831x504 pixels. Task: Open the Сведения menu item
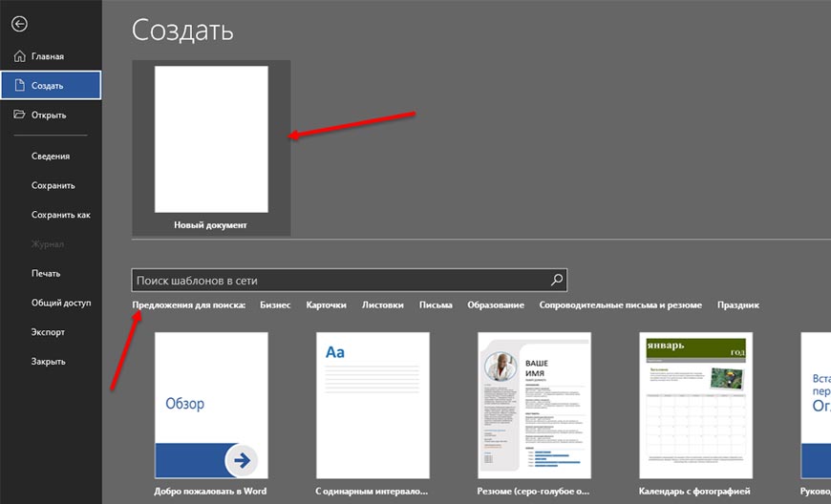click(x=51, y=156)
